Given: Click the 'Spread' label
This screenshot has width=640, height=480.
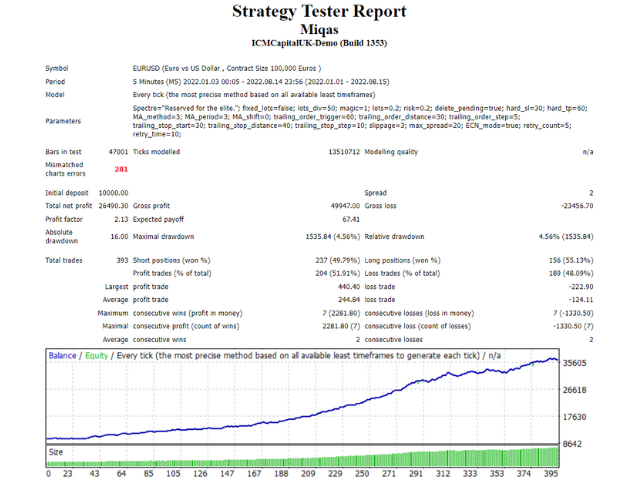Looking at the screenshot, I should (x=376, y=193).
